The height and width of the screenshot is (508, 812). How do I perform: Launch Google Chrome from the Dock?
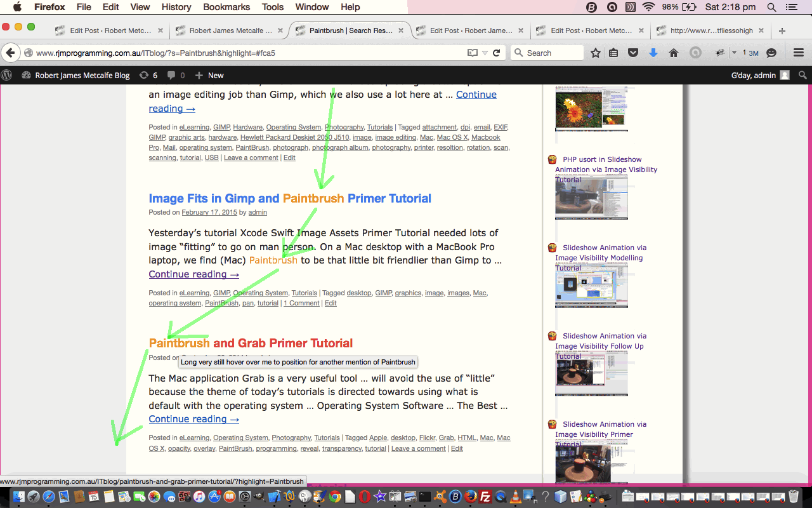pyautogui.click(x=334, y=497)
